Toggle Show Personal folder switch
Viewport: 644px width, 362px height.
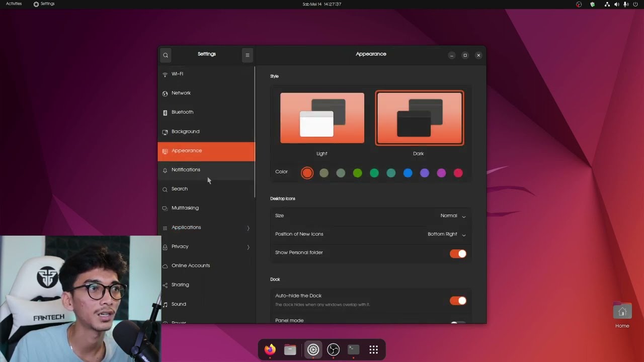coord(458,254)
